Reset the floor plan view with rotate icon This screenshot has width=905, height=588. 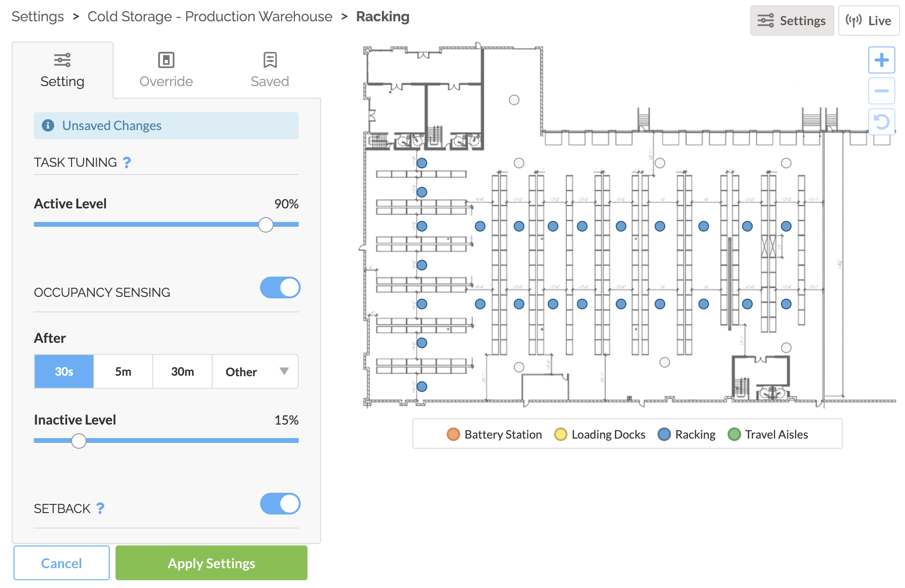click(881, 121)
